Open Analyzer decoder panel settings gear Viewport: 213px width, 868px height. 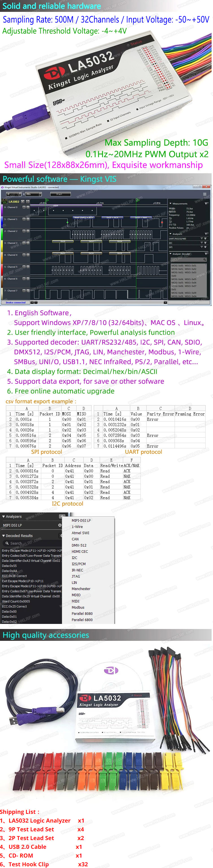coord(206,253)
